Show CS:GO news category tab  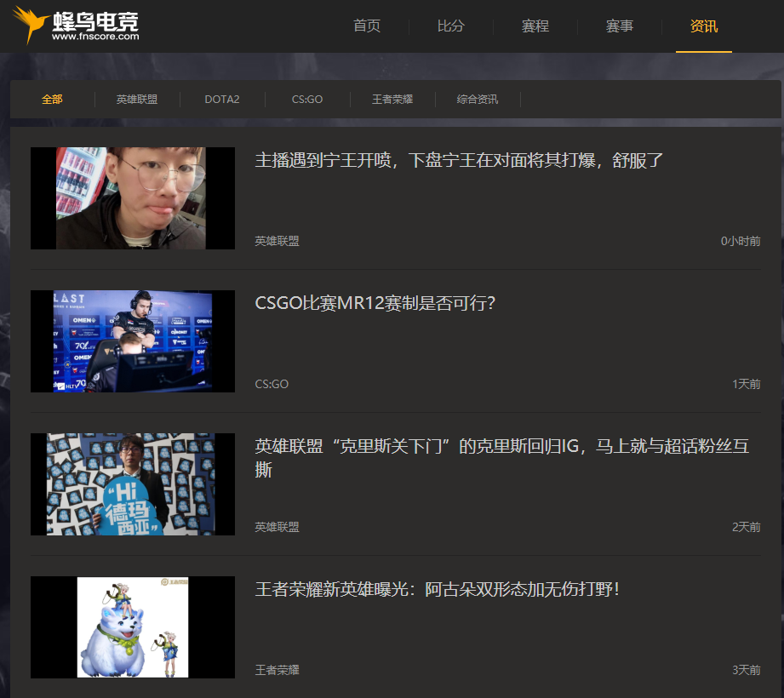pyautogui.click(x=307, y=99)
